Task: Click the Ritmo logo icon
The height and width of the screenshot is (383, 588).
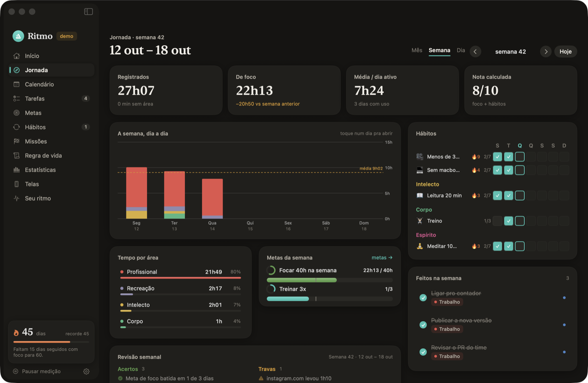Action: pyautogui.click(x=18, y=36)
